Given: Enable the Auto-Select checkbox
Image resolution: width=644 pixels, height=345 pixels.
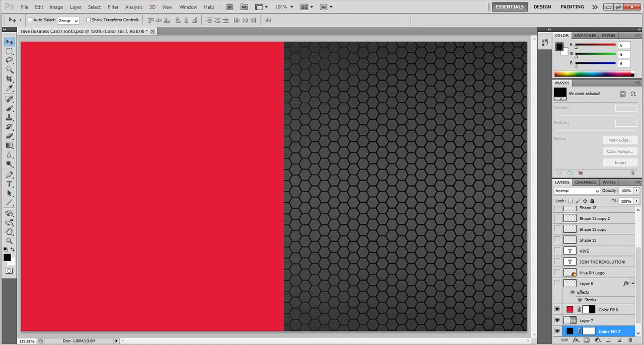Looking at the screenshot, I should 30,20.
